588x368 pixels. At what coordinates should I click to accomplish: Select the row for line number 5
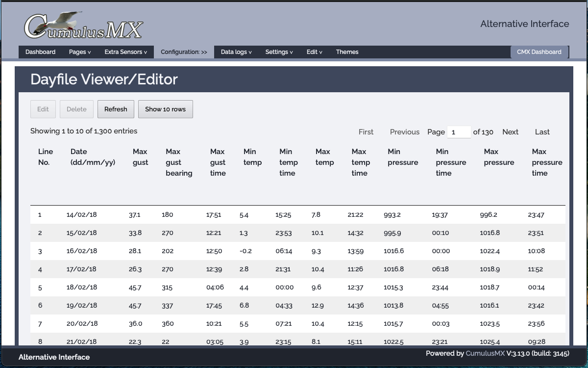coord(40,288)
